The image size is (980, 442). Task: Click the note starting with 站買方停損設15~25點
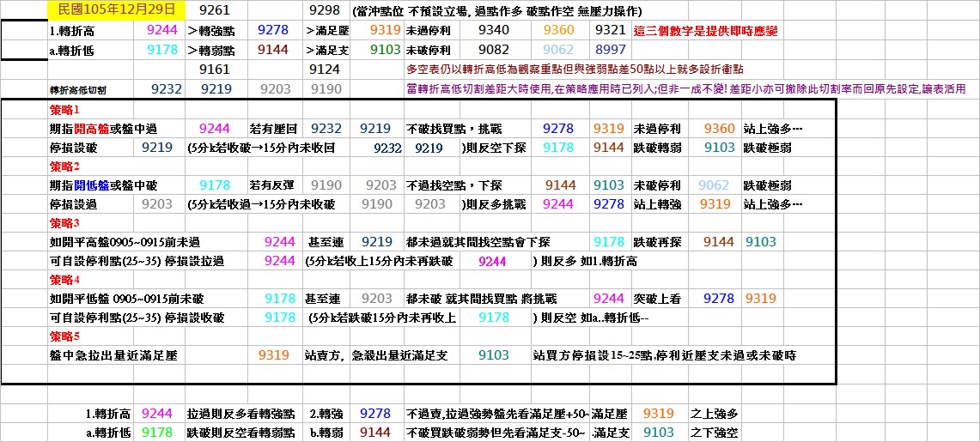coord(665,356)
